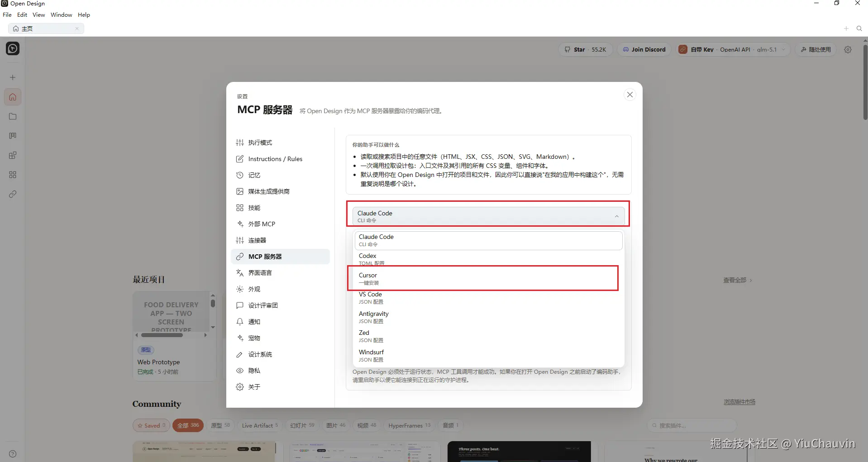Choose Cursor 一键安装 option
This screenshot has height=462, width=868.
488,279
